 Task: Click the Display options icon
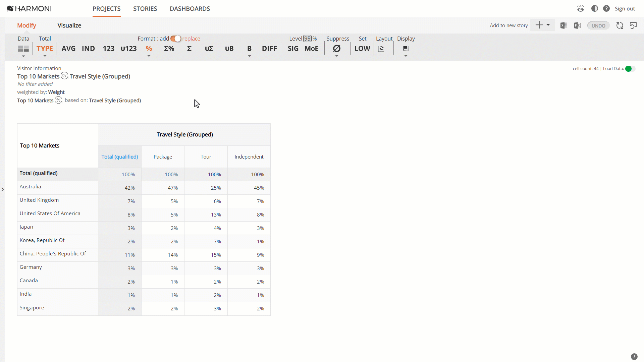(406, 49)
